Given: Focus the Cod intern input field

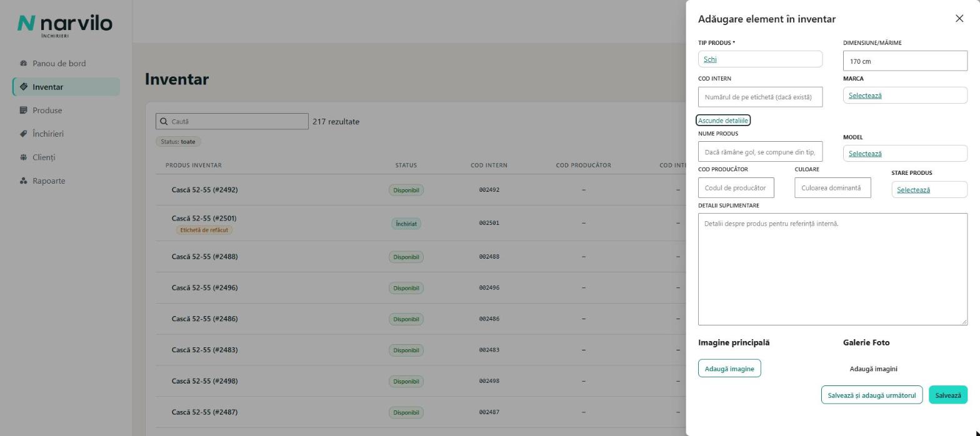Looking at the screenshot, I should pos(760,97).
